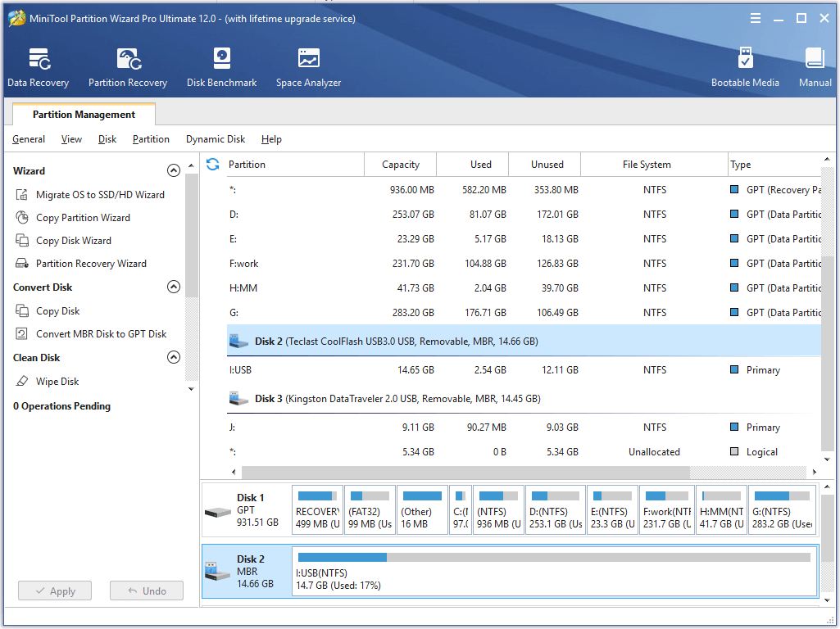
Task: Collapse the Convert Disk section
Action: [174, 287]
